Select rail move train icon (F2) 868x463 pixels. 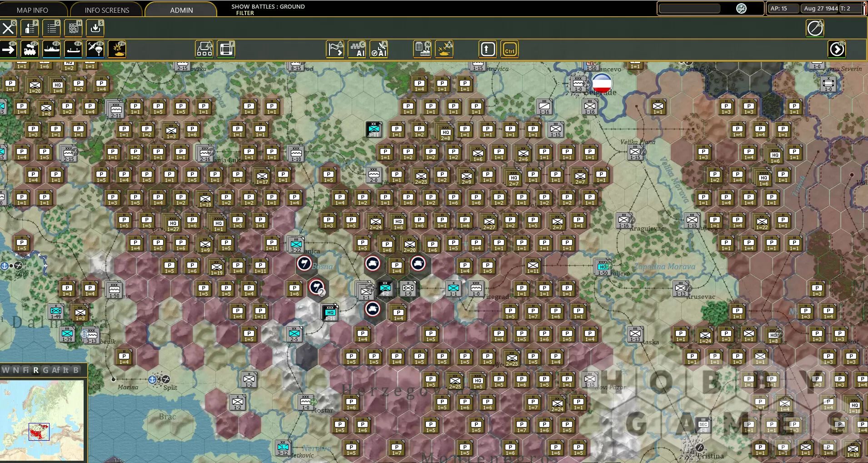pyautogui.click(x=30, y=49)
